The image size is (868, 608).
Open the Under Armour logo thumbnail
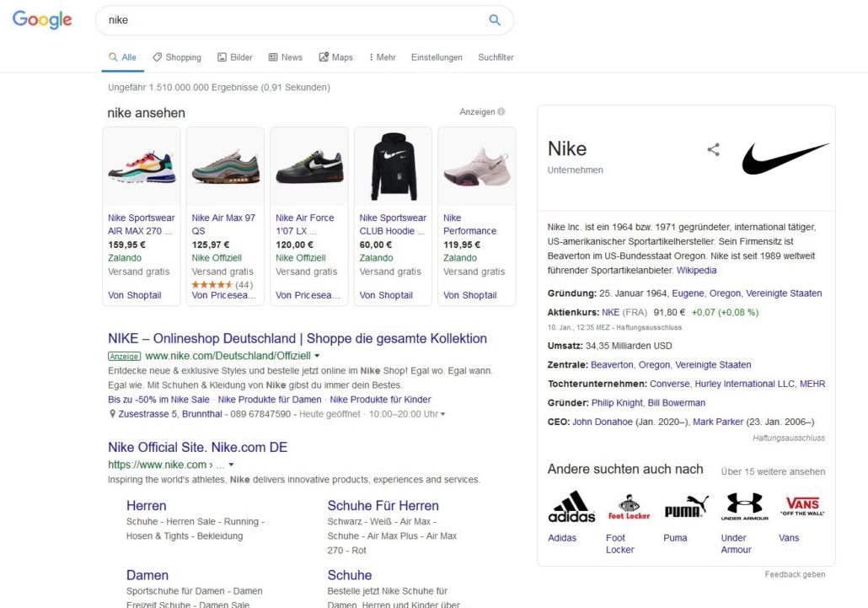pos(745,507)
